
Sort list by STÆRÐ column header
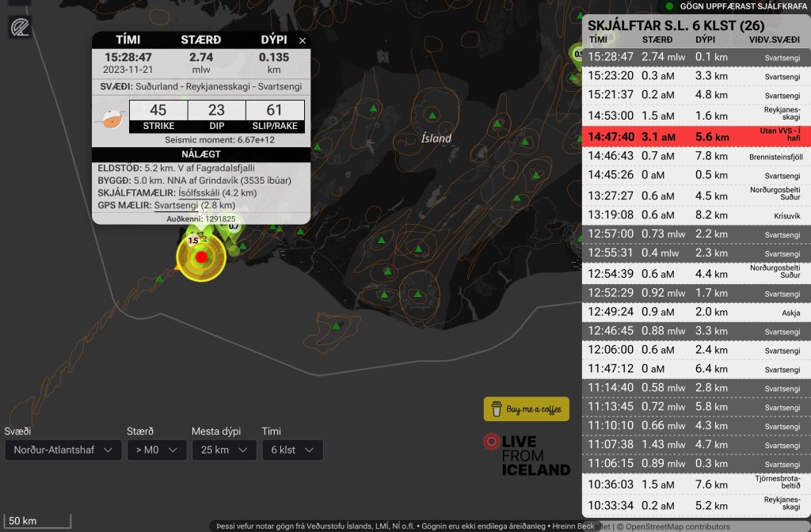[657, 39]
